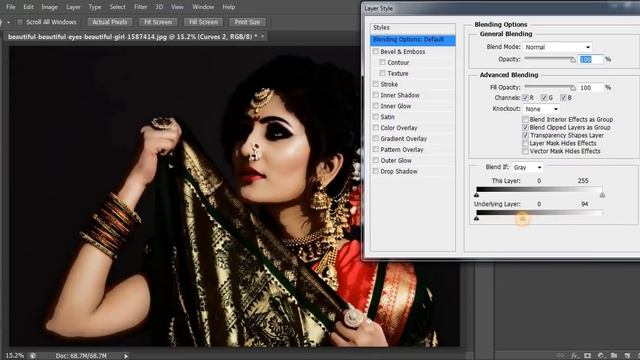
Task: Enable the Satin checkbox
Action: (376, 117)
